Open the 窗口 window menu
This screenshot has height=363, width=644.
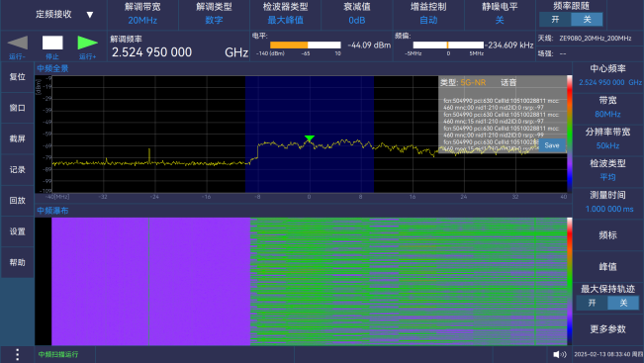(x=17, y=108)
